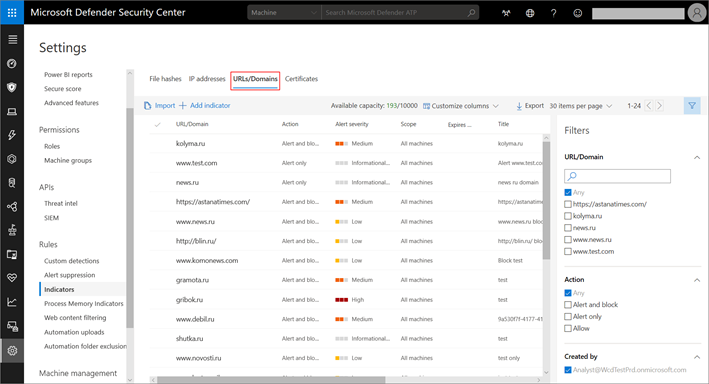709x384 pixels.
Task: Open the help question mark icon
Action: point(553,13)
